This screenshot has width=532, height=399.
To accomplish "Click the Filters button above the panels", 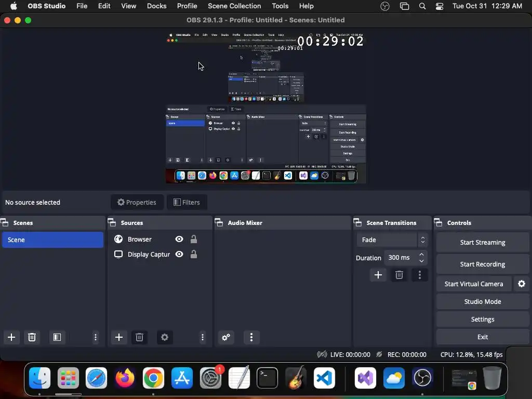I will (x=187, y=202).
